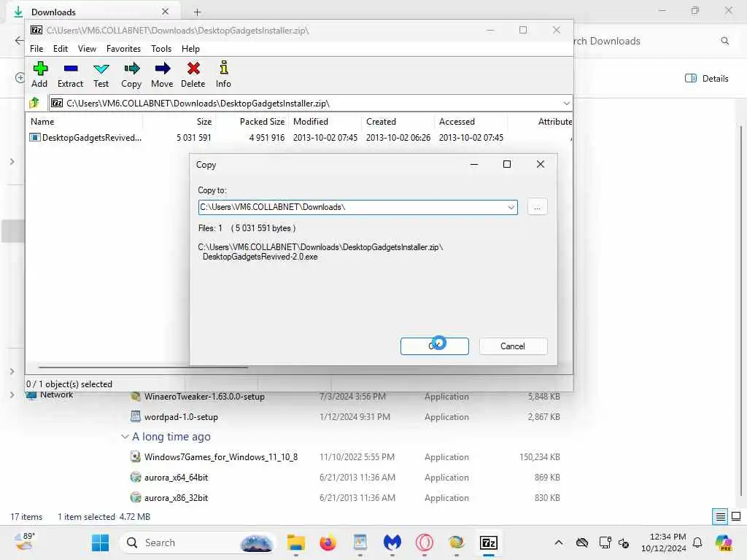The width and height of the screenshot is (747, 560).
Task: Open the weather widget showing 89°
Action: [24, 542]
